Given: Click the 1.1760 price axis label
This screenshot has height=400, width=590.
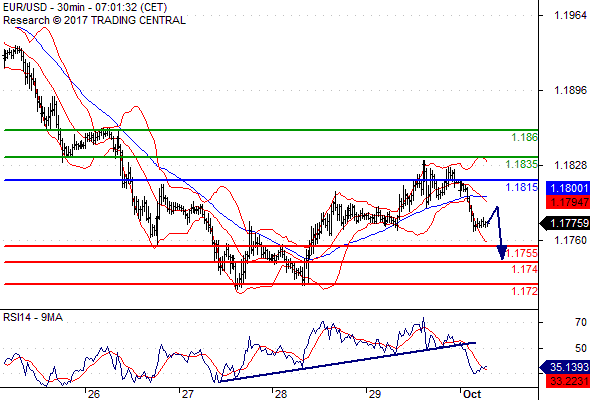Looking at the screenshot, I should pos(570,240).
